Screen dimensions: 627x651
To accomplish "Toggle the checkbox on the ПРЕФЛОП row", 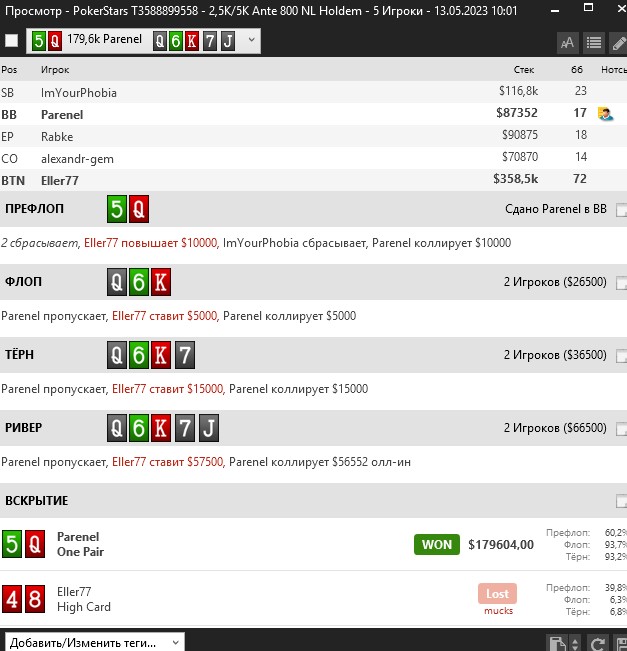I will point(621,210).
